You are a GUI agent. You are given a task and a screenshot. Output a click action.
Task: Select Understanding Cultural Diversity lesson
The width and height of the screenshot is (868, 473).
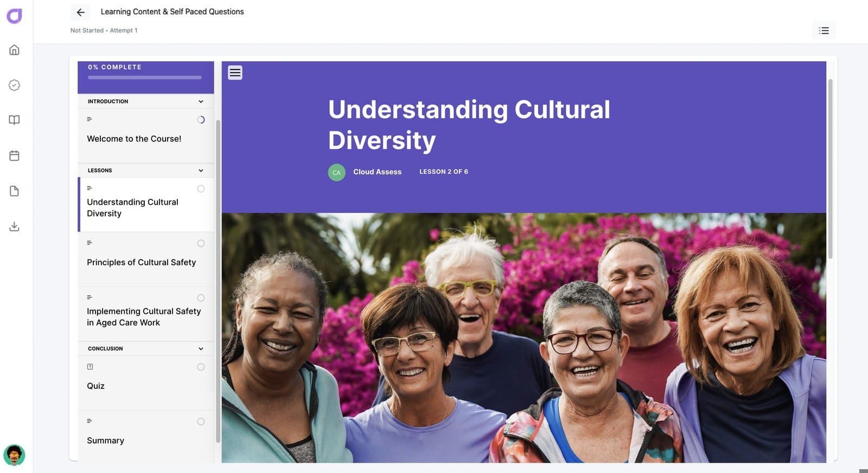tap(146, 205)
